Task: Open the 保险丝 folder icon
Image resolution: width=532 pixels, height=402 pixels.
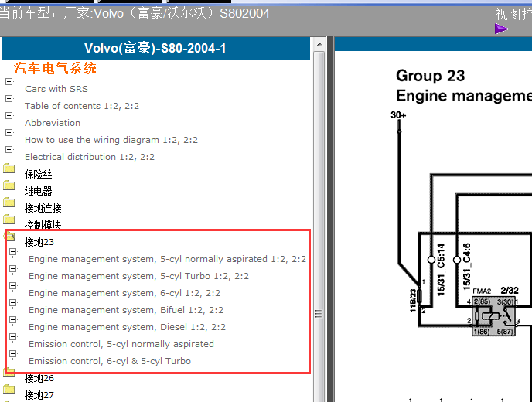Action: point(9,169)
